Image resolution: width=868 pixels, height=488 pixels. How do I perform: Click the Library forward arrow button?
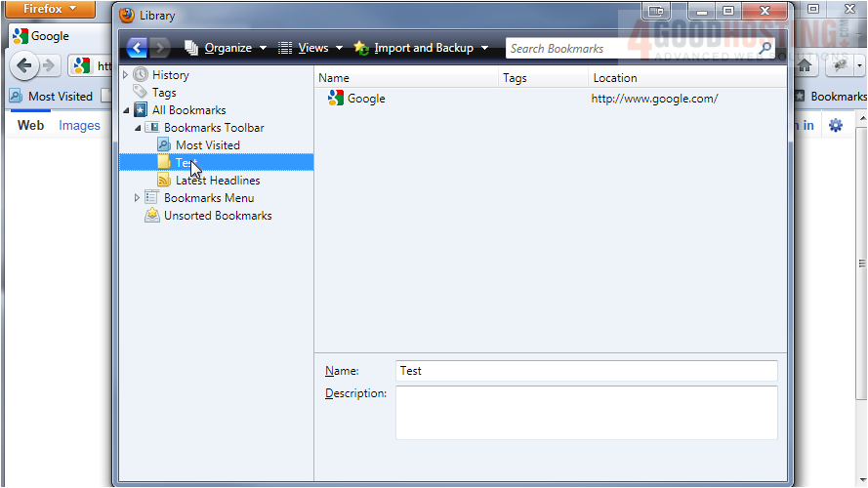pyautogui.click(x=160, y=48)
